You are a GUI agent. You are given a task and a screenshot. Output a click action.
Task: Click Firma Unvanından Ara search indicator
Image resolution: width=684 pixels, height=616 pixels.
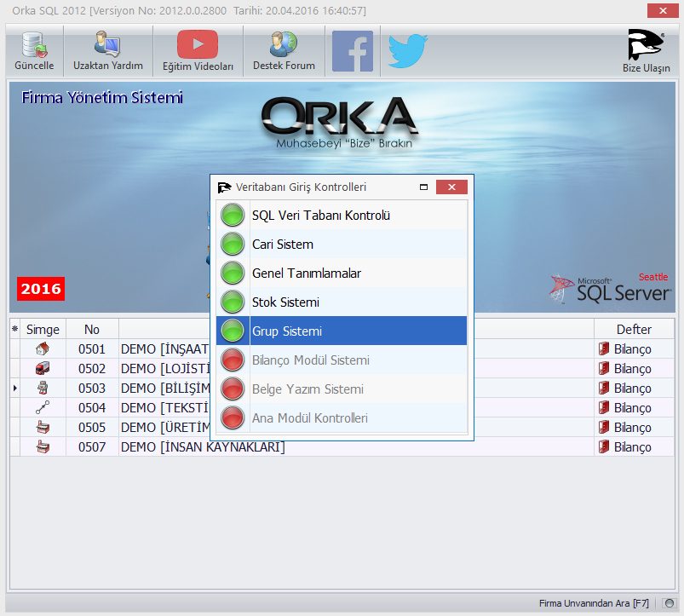667,603
